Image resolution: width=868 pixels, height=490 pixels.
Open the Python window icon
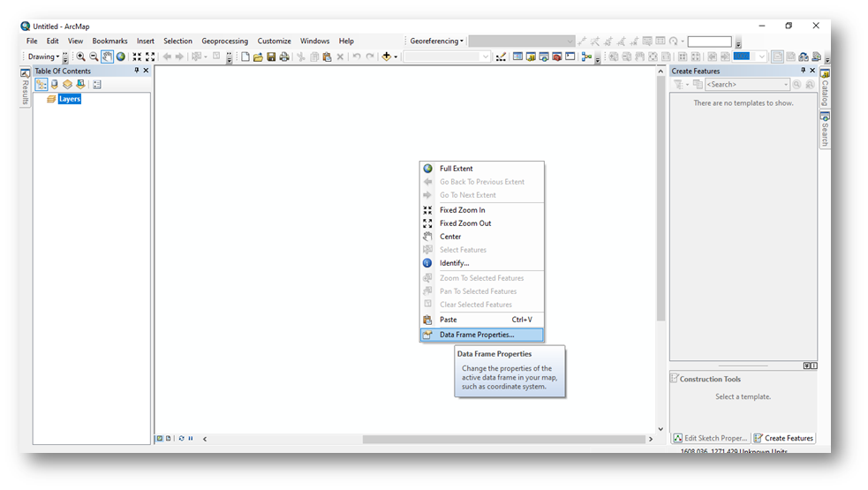(570, 57)
